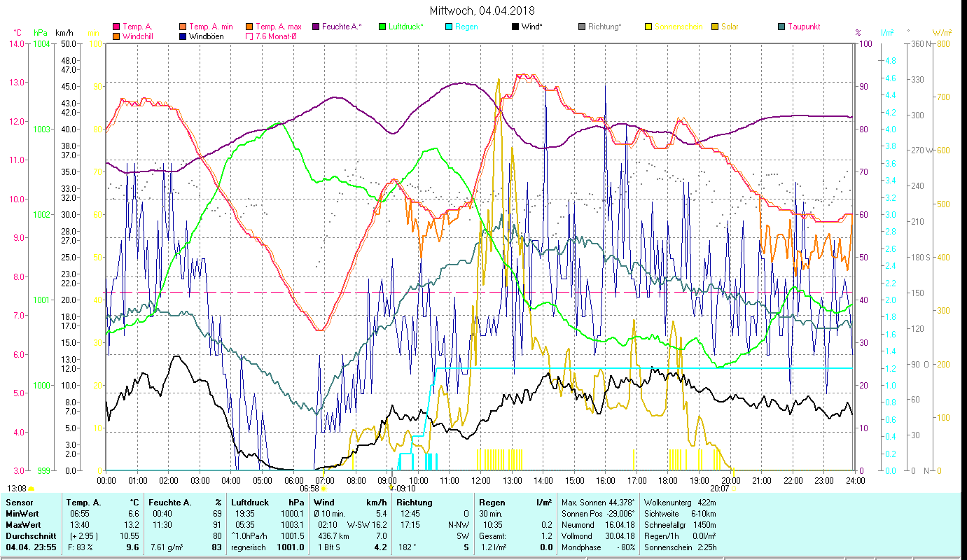The width and height of the screenshot is (967, 560).
Task: Click the '436.7 km' wind run value
Action: [333, 536]
